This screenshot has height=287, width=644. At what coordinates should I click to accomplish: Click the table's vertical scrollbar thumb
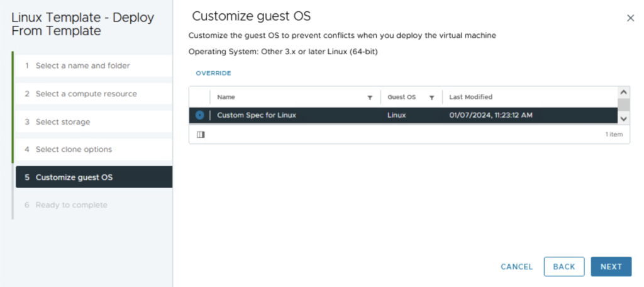[x=624, y=104]
